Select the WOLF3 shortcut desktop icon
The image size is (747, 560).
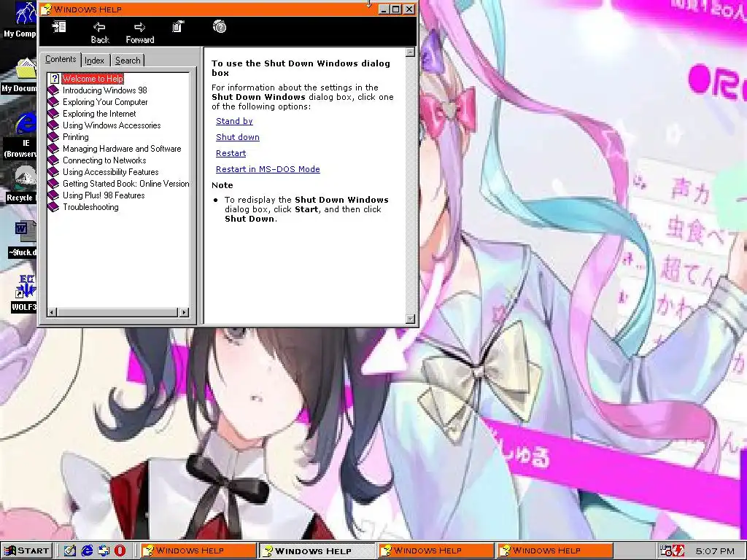coord(24,293)
